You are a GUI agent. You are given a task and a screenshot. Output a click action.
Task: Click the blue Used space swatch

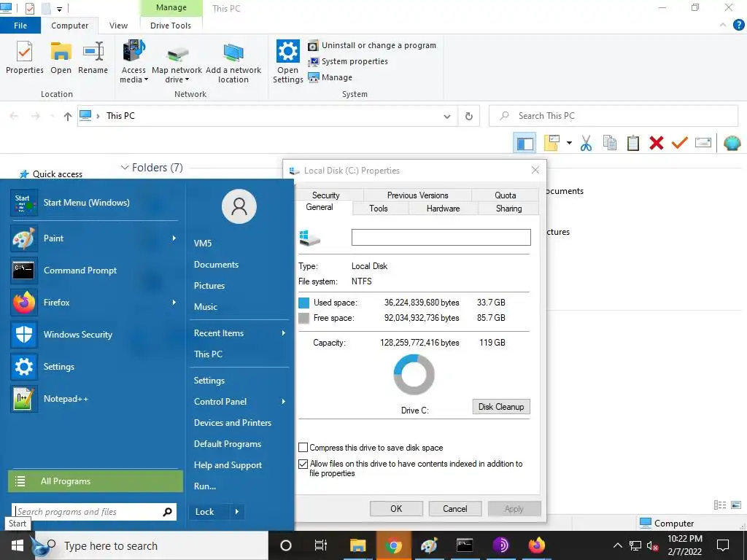[304, 303]
